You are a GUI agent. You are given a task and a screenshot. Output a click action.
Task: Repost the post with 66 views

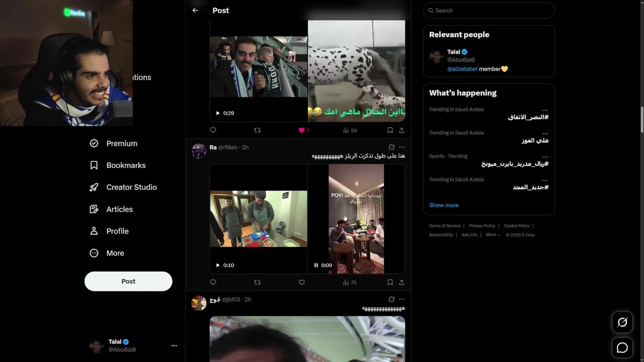click(x=257, y=130)
